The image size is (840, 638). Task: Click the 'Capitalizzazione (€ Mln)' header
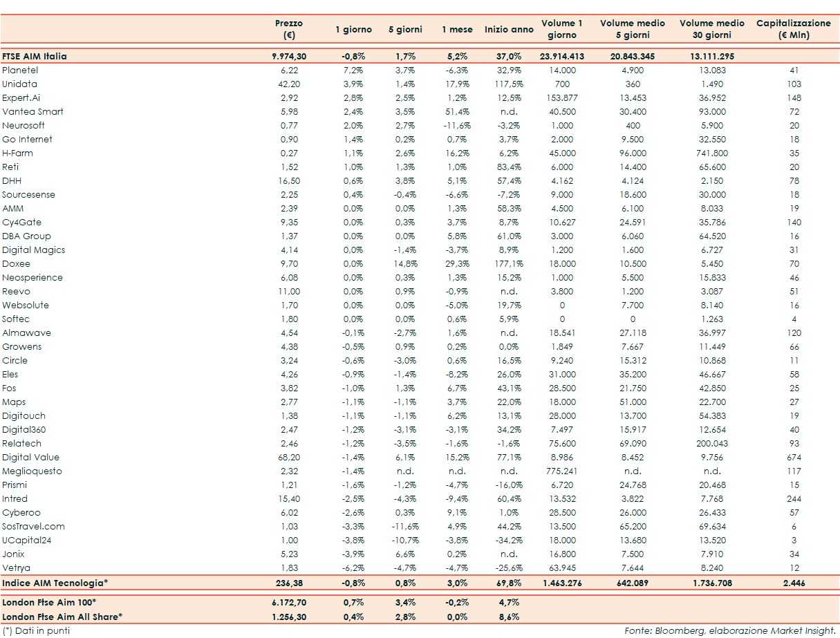tap(794, 29)
